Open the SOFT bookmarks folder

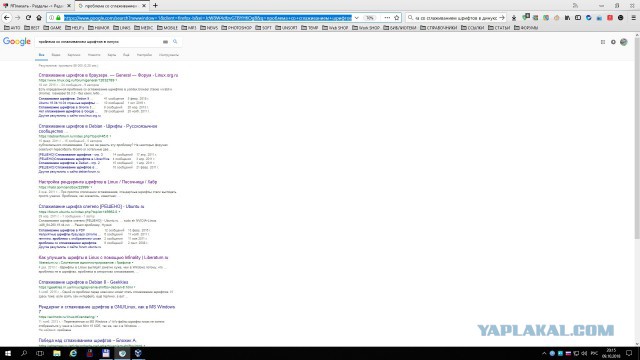tap(263, 28)
